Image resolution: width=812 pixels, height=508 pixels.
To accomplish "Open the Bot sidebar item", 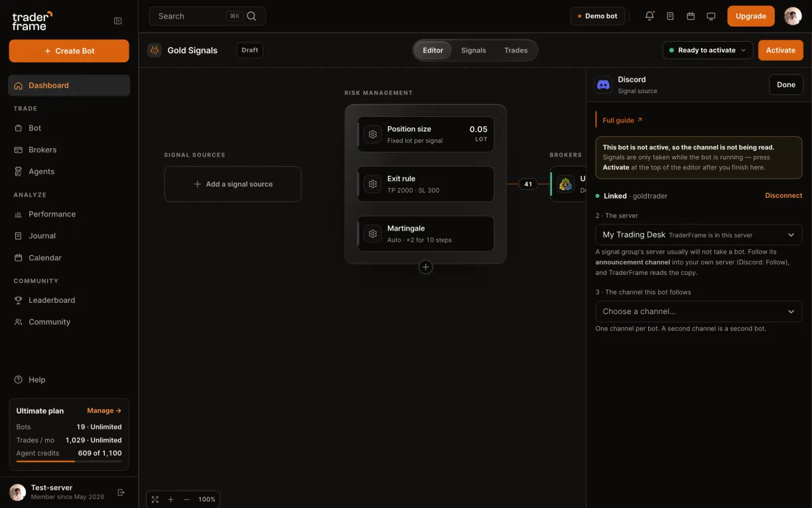I will [69, 128].
